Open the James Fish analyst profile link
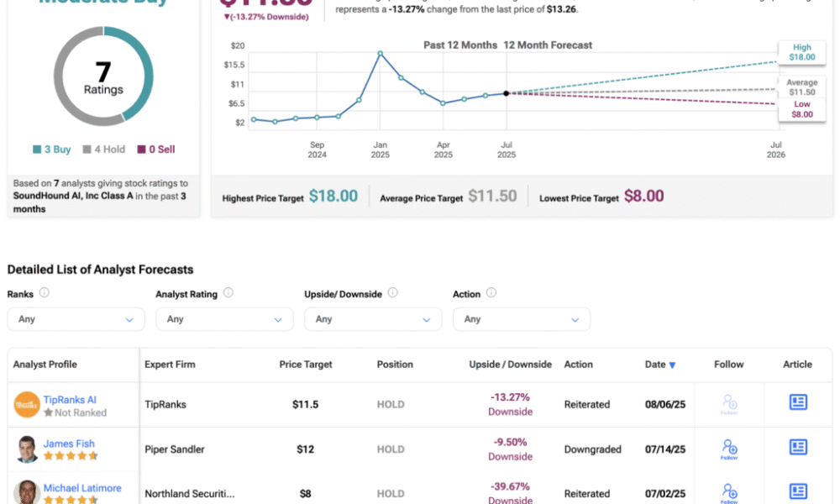Image resolution: width=840 pixels, height=504 pixels. (69, 444)
